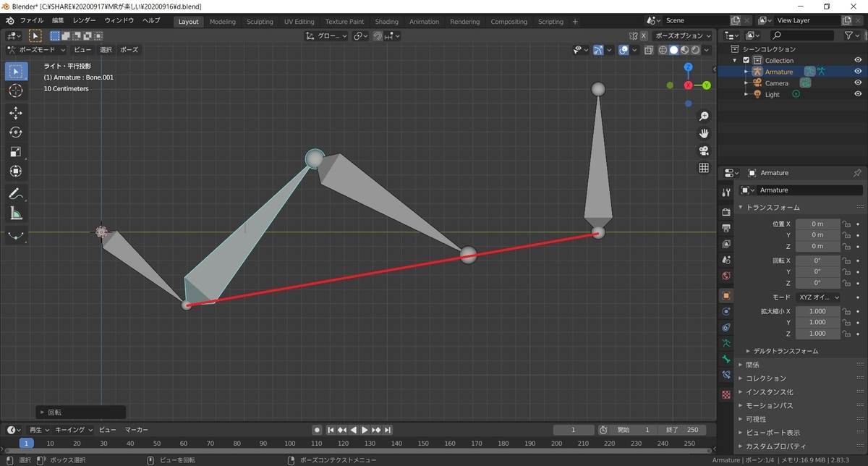
Task: Switch to the Sculpting workspace tab
Action: (x=260, y=22)
